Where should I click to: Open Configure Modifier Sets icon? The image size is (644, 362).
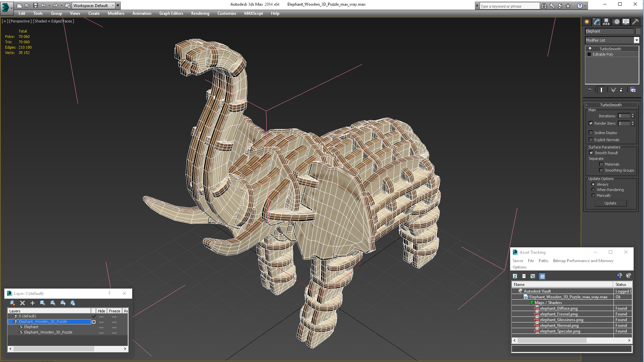(633, 90)
